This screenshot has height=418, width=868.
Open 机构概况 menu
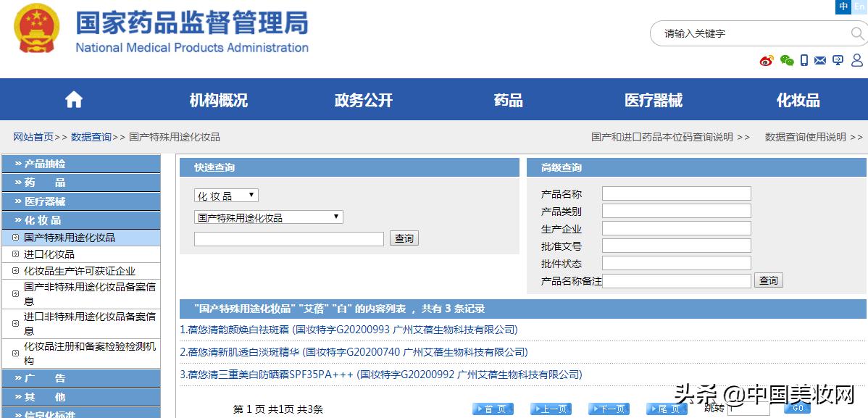(219, 100)
